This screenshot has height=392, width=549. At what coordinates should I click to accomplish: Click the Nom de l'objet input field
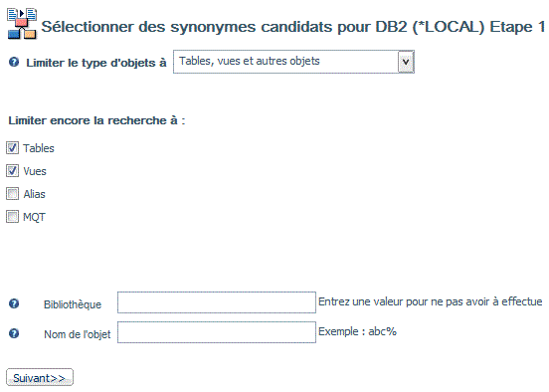217,332
